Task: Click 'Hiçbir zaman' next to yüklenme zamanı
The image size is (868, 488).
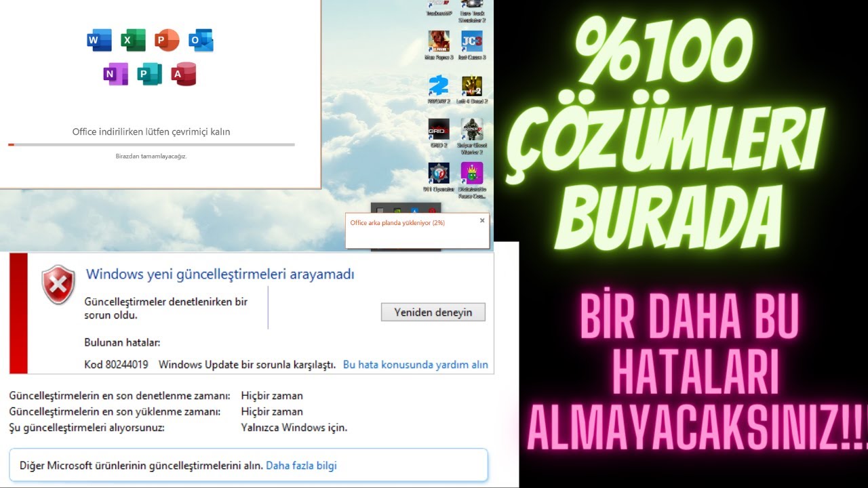Action: tap(272, 411)
